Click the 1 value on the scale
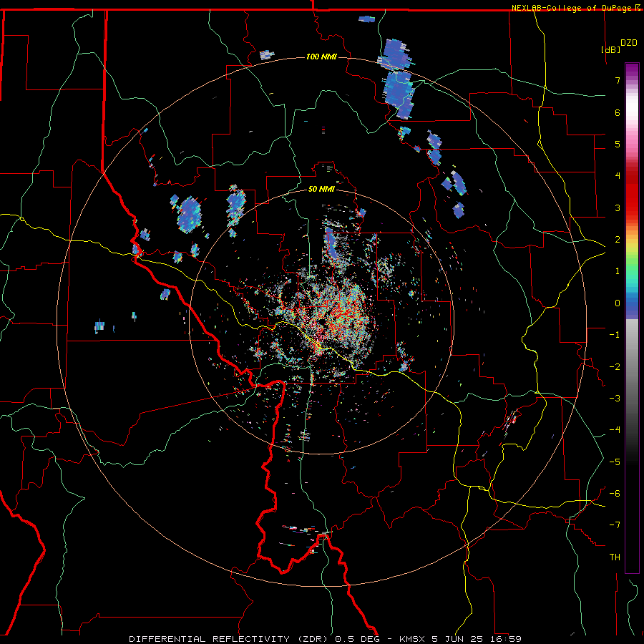Image resolution: width=644 pixels, height=644 pixels. pyautogui.click(x=618, y=271)
